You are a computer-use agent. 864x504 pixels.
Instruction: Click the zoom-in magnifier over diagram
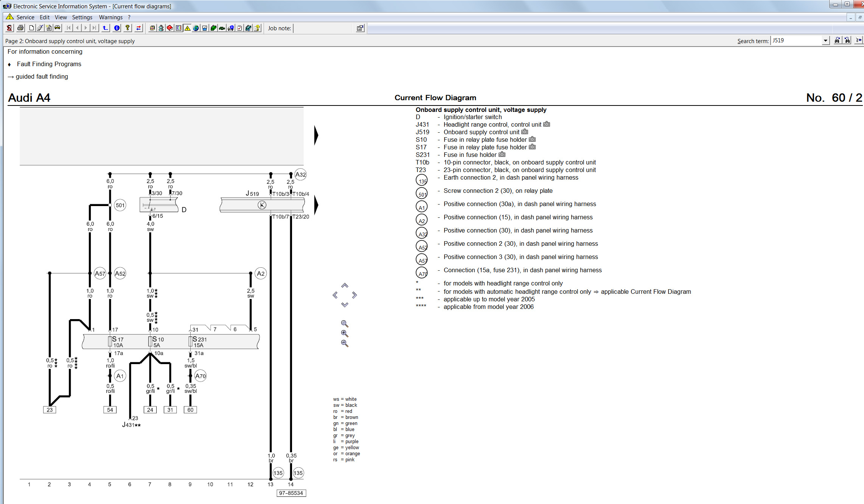click(x=345, y=333)
